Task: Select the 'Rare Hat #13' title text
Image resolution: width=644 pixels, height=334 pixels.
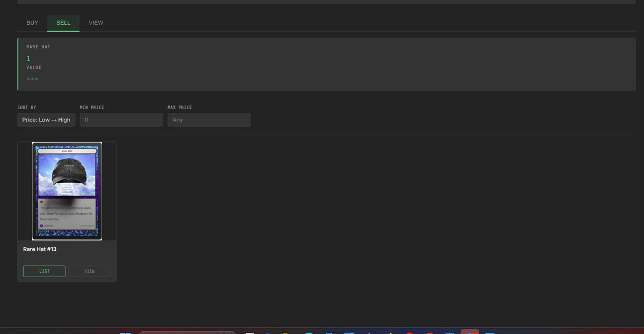Action: 40,249
